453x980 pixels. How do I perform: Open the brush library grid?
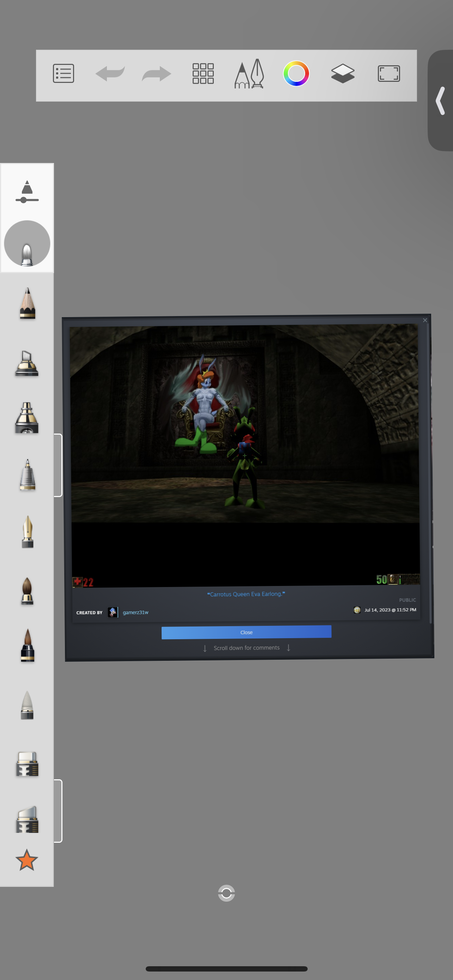[x=203, y=73]
